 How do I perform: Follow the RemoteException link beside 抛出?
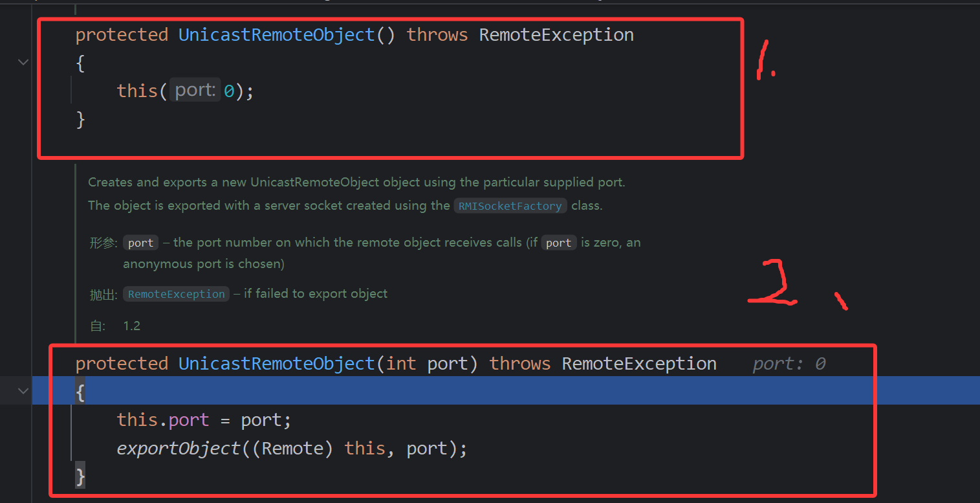coord(176,294)
